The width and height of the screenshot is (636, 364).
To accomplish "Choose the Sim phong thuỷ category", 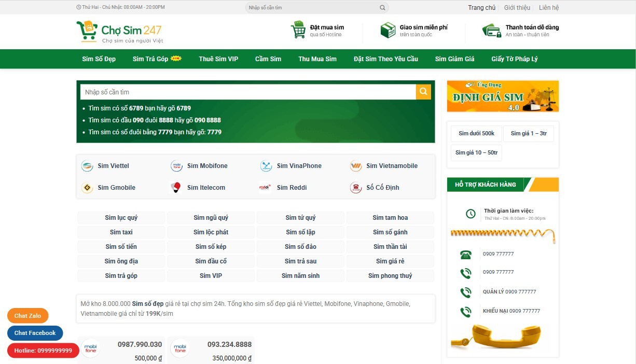I will (390, 276).
